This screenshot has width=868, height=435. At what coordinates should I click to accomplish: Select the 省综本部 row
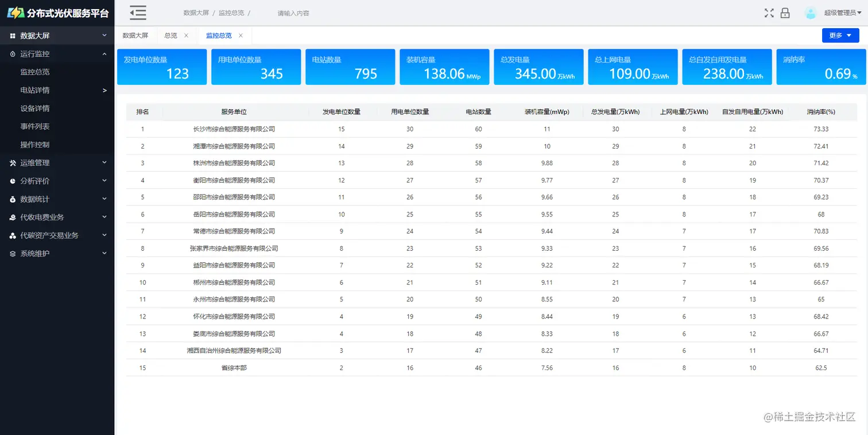491,368
